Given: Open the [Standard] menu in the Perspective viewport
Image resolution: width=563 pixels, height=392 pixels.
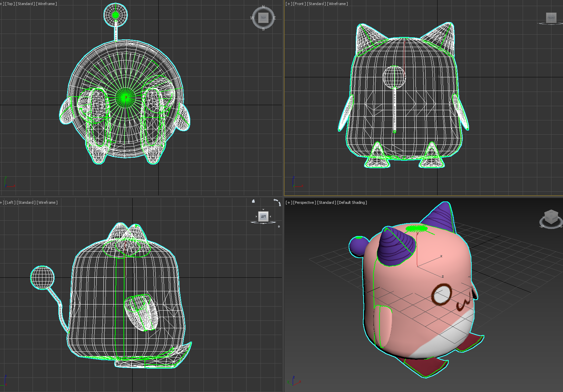Looking at the screenshot, I should (x=327, y=202).
